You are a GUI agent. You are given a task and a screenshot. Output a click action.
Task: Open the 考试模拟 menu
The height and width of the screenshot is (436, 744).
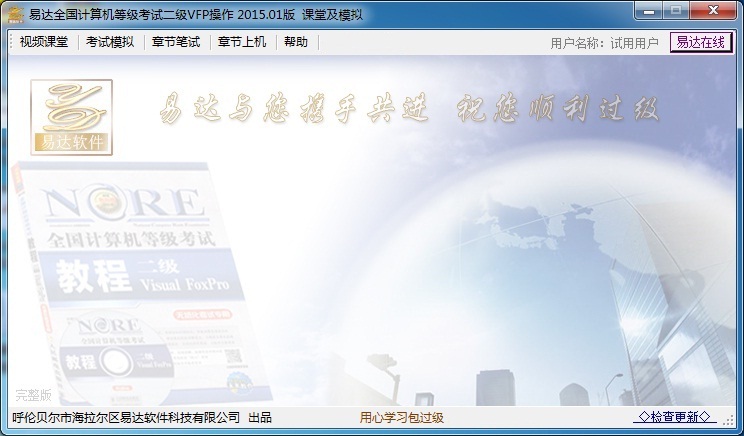110,42
